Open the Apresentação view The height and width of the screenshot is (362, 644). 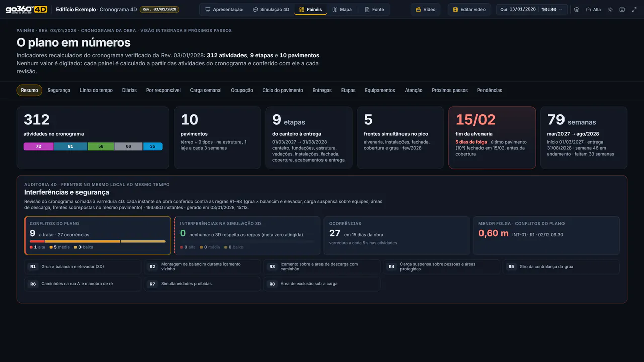(x=224, y=10)
